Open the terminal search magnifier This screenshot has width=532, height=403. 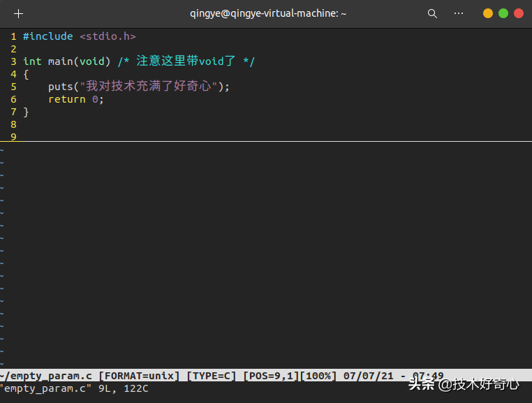point(432,13)
